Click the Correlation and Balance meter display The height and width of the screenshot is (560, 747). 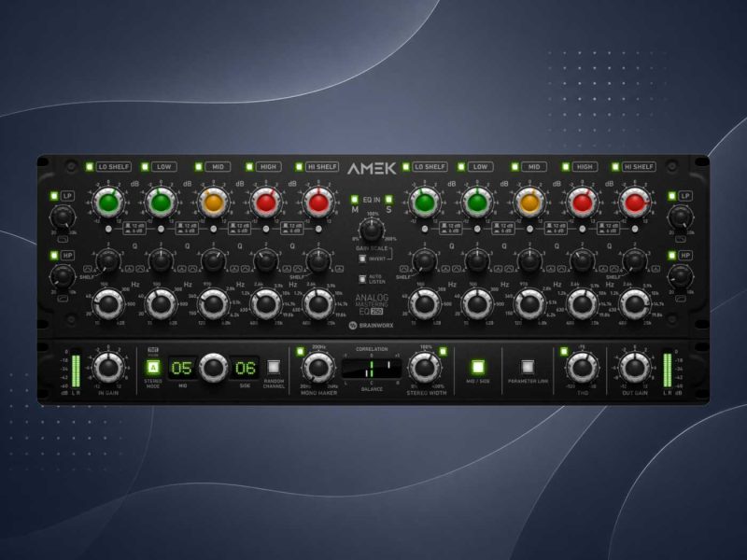(x=372, y=368)
